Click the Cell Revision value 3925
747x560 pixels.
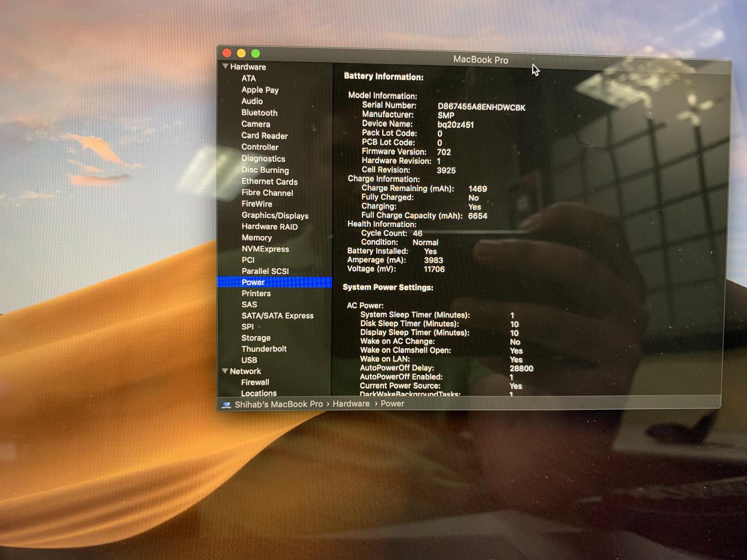446,170
